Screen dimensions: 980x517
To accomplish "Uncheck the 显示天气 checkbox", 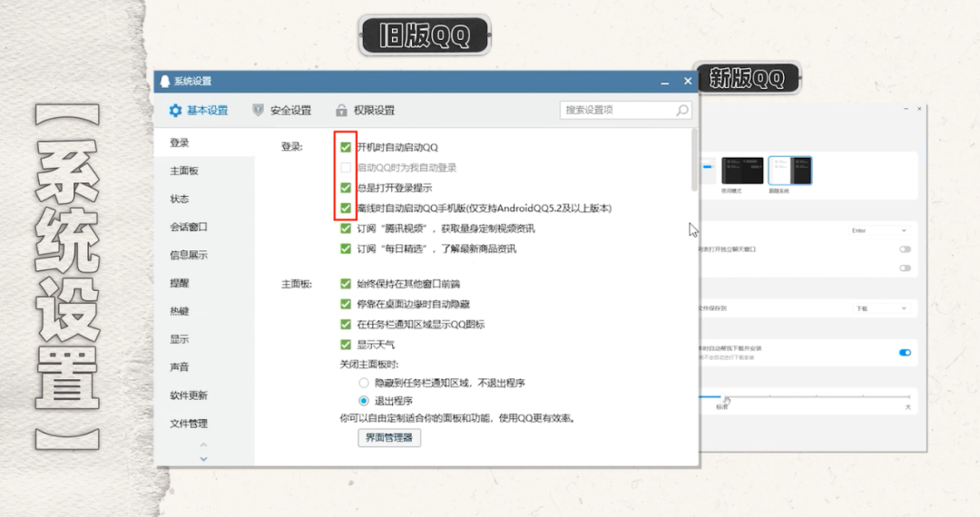I will (x=346, y=345).
